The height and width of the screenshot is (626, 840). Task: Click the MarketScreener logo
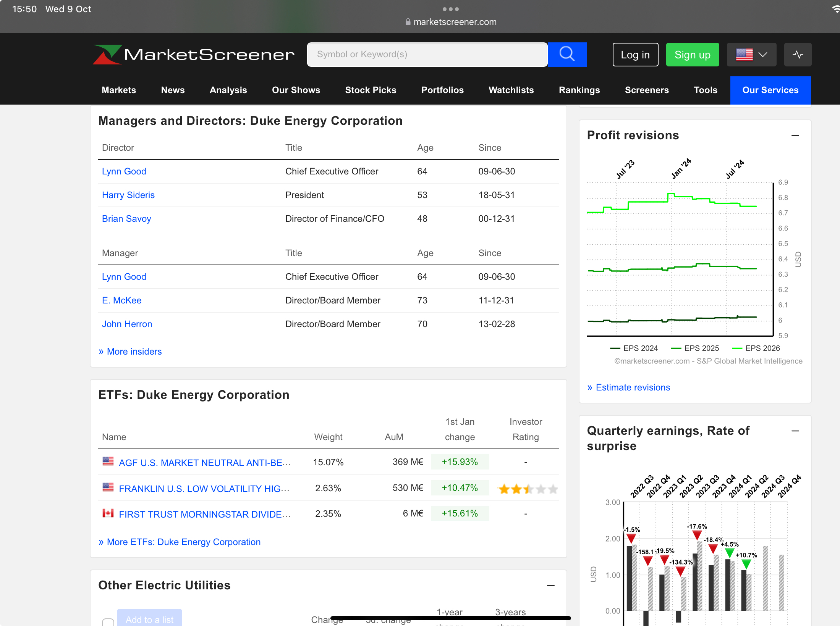[x=194, y=55]
